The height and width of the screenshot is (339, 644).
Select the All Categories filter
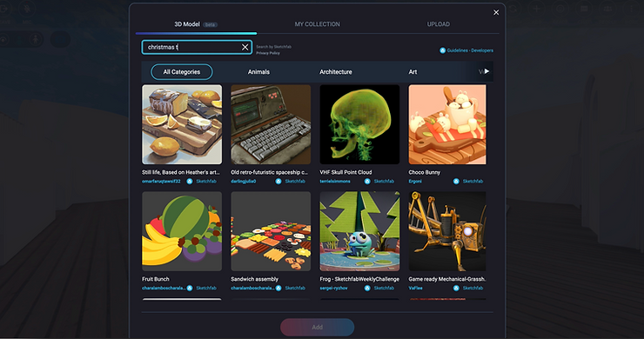(182, 72)
